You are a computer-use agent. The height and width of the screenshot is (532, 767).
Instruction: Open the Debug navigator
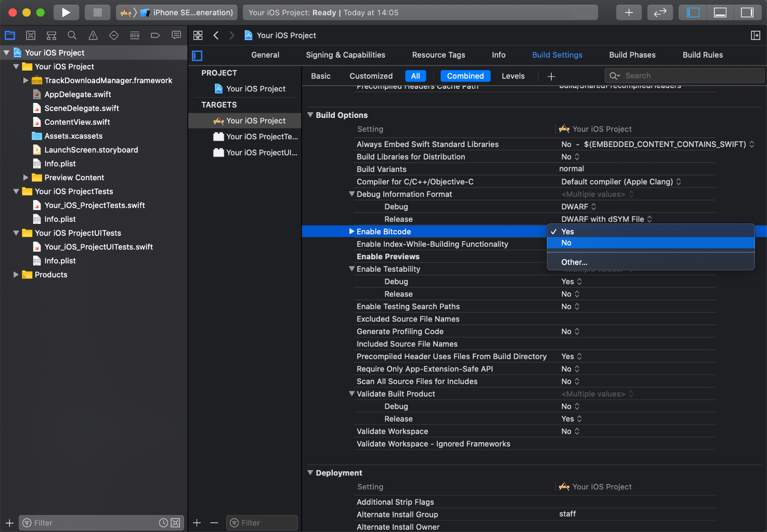pos(135,35)
